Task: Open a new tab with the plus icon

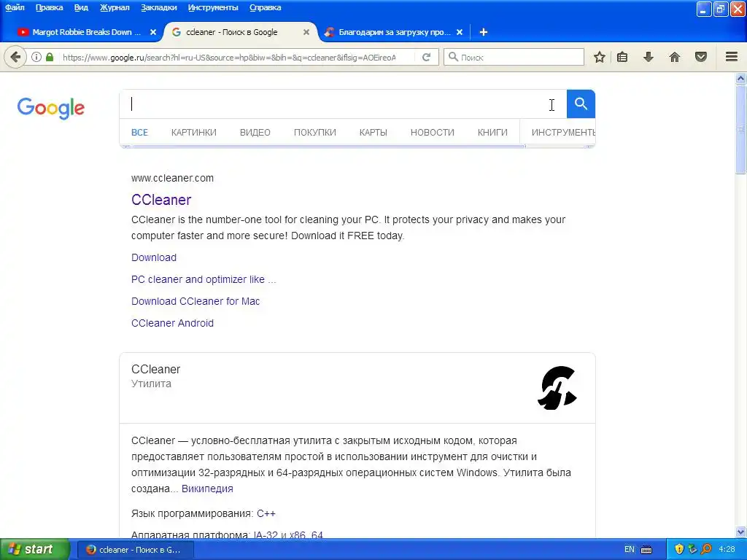Action: point(483,32)
